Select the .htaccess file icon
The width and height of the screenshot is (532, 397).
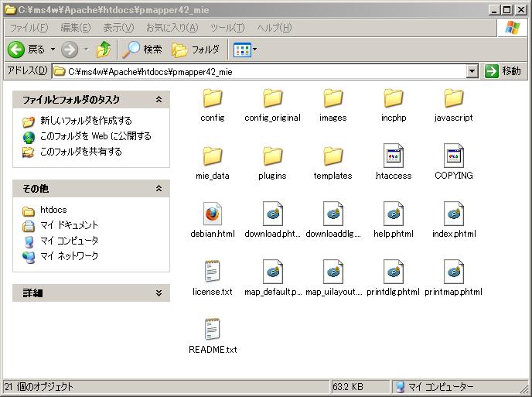394,156
